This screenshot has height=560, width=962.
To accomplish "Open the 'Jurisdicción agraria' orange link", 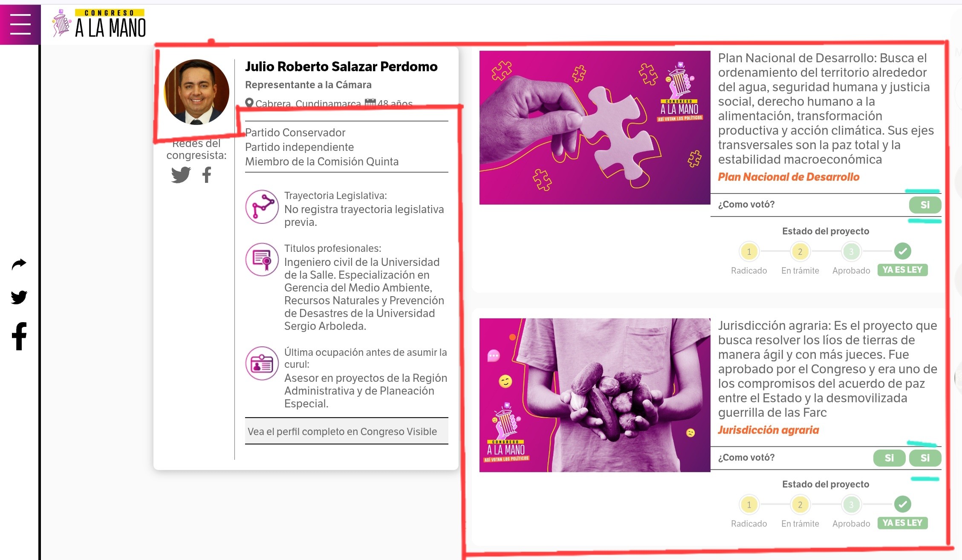I will point(768,430).
